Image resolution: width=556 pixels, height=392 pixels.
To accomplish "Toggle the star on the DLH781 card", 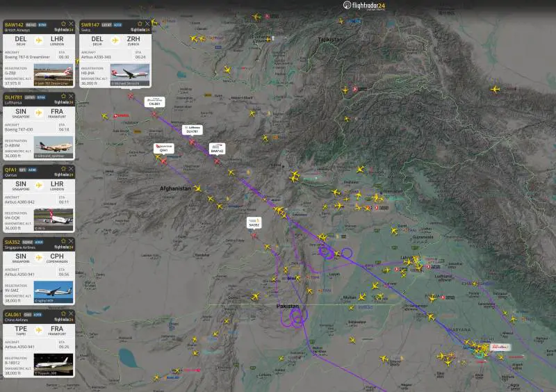I will click(64, 97).
